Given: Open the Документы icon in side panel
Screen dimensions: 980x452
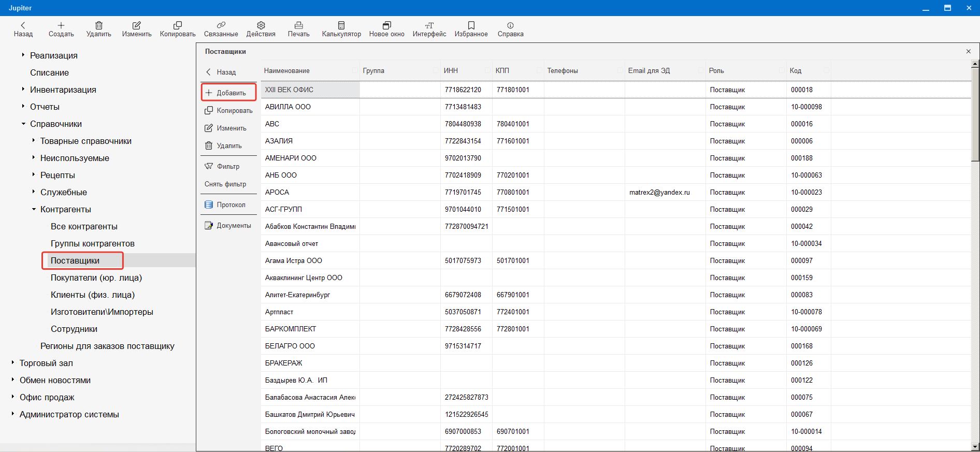Looking at the screenshot, I should click(209, 225).
